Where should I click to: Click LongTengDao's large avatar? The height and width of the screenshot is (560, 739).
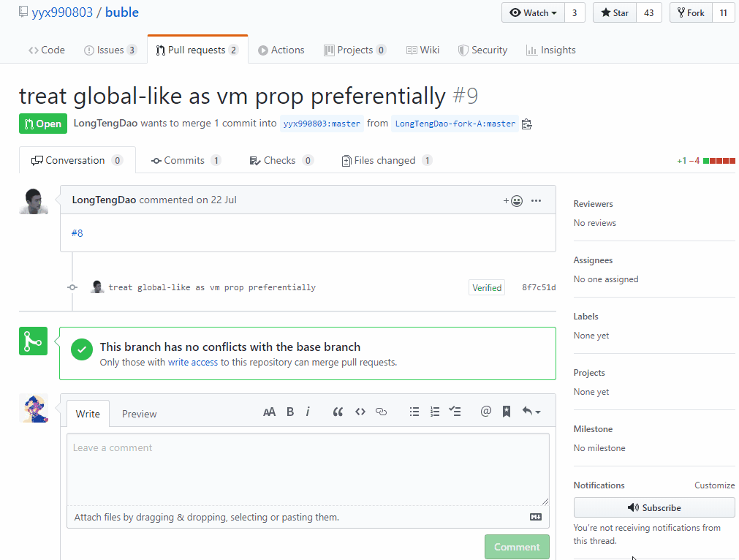click(x=34, y=201)
